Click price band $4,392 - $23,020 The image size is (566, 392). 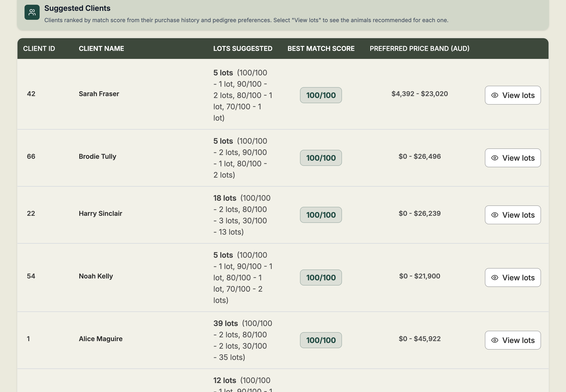pos(420,94)
